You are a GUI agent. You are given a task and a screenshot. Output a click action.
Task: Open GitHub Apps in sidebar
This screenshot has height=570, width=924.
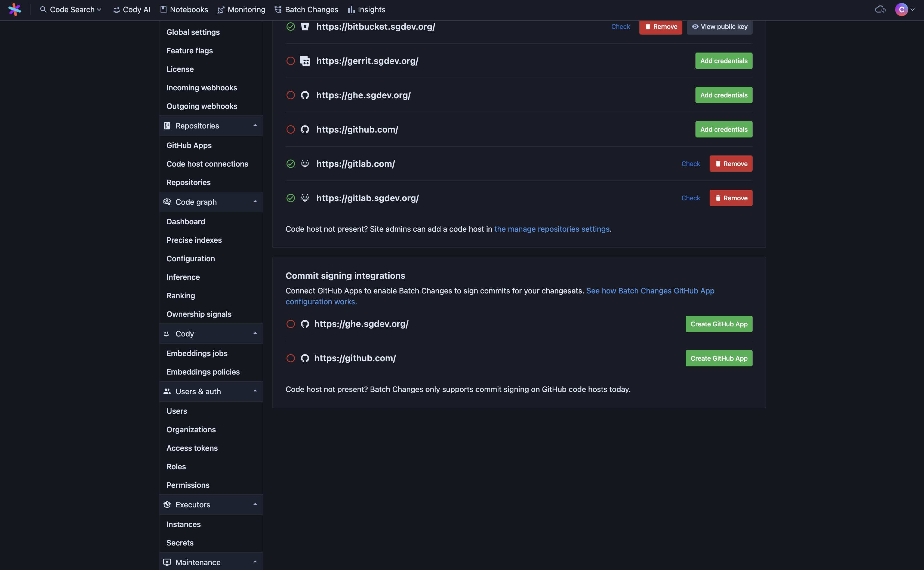pyautogui.click(x=211, y=145)
